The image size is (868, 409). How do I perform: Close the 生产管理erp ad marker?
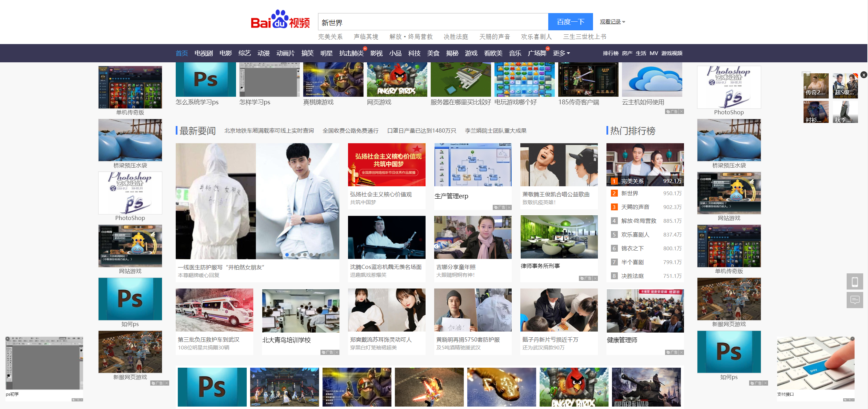tap(509, 207)
